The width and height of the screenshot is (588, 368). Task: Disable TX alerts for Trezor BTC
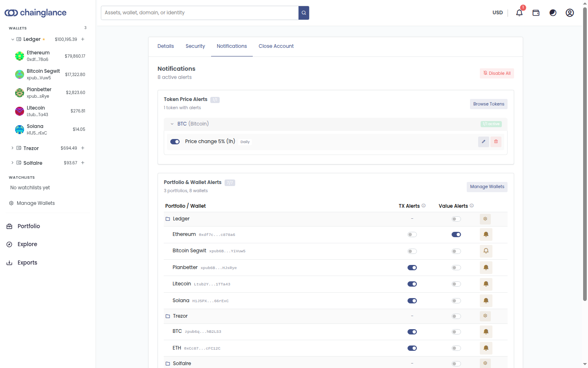(412, 332)
